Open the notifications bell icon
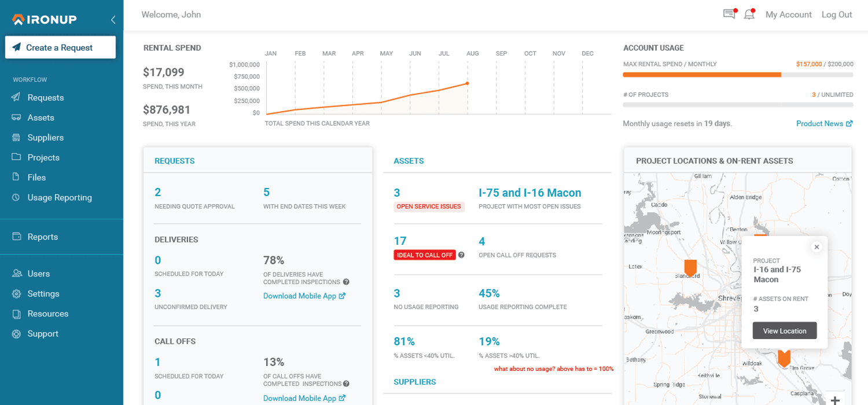Viewport: 868px width, 405px height. pos(749,14)
